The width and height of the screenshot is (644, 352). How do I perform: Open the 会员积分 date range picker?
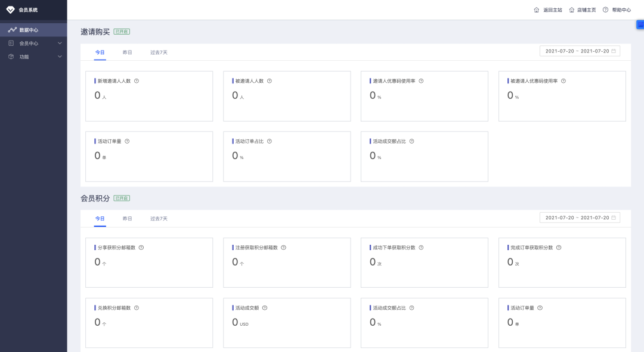click(x=580, y=217)
